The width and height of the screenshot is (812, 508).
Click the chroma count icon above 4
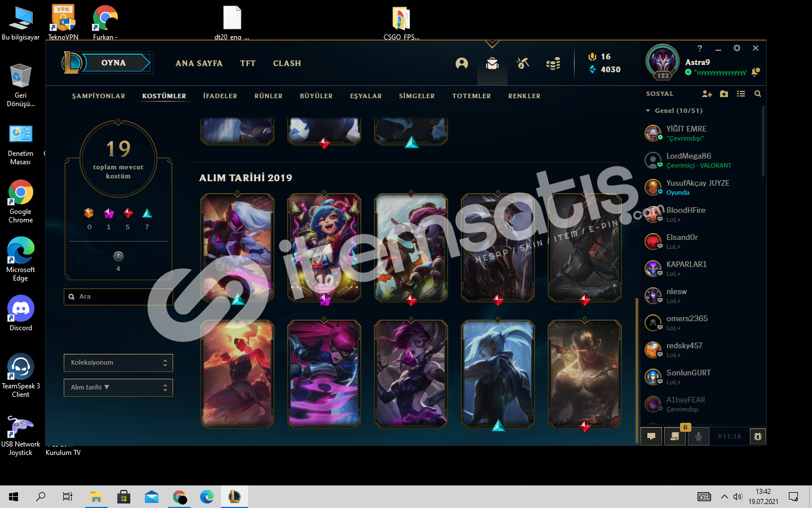tap(118, 256)
